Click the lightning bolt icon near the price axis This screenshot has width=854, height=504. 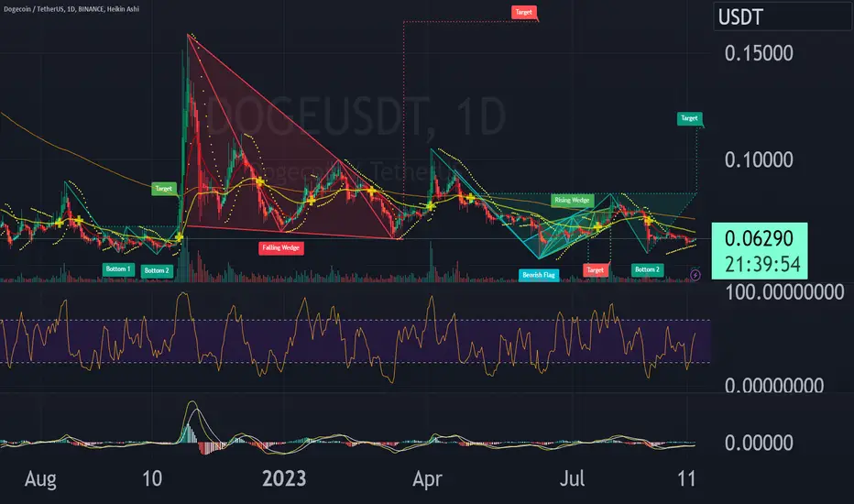tap(695, 275)
